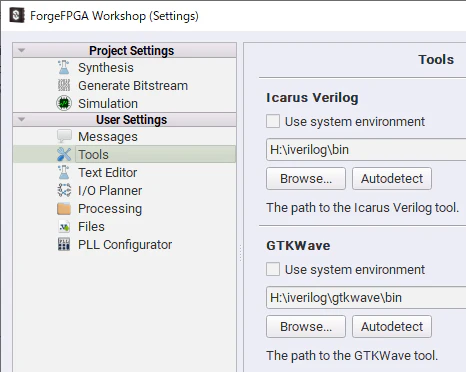Select Files in User Settings

(x=91, y=227)
